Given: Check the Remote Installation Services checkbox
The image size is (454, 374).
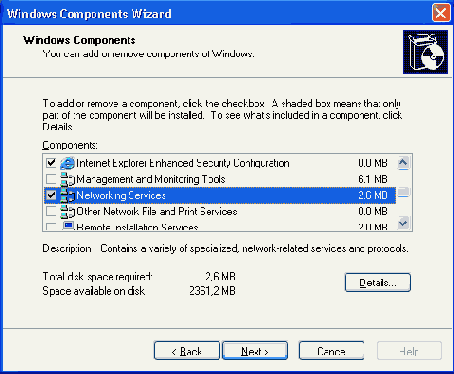Looking at the screenshot, I should click(51, 227).
